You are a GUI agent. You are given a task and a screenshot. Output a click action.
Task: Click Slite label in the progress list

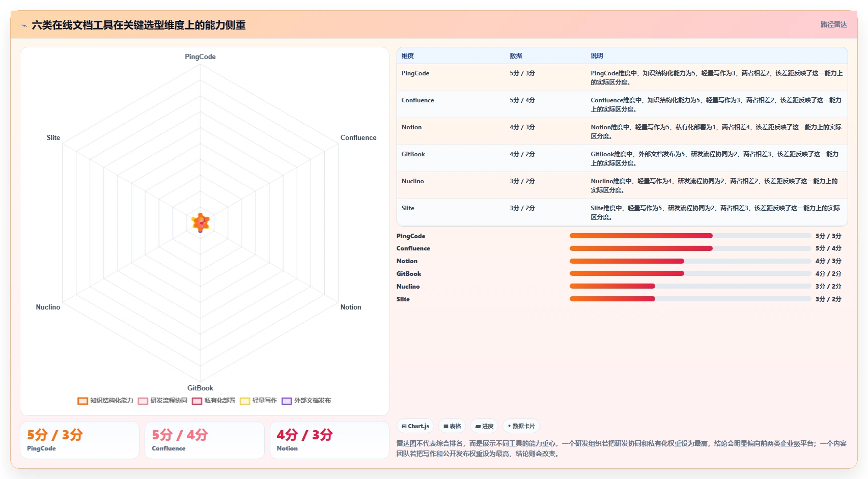pos(403,299)
